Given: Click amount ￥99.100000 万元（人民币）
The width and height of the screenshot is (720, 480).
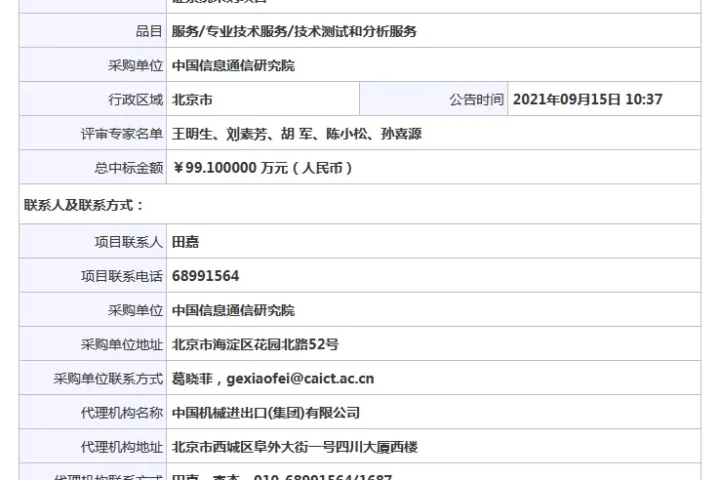Looking at the screenshot, I should click(x=263, y=168).
